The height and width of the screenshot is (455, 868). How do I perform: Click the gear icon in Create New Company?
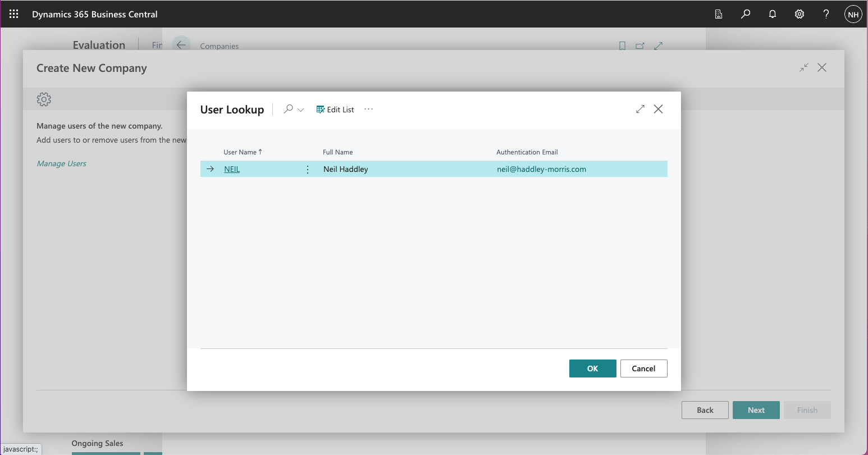point(44,99)
